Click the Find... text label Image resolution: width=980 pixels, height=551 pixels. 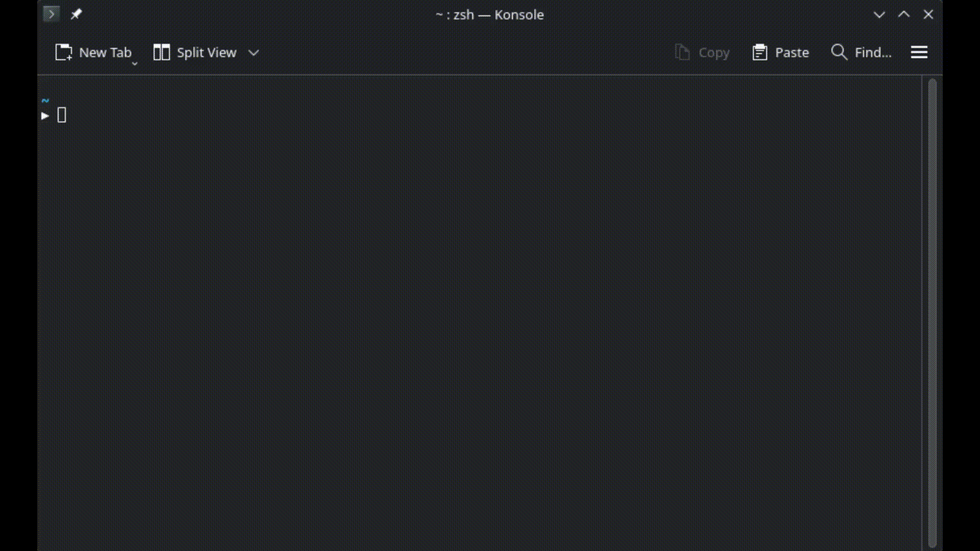pyautogui.click(x=873, y=53)
